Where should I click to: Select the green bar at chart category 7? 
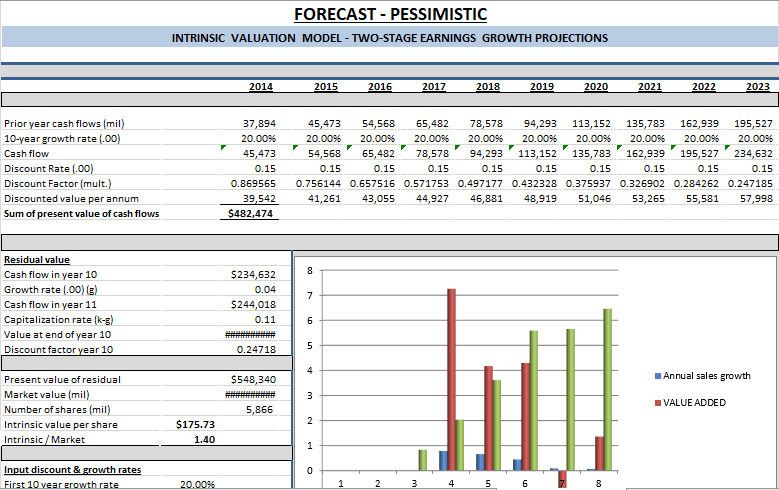click(x=570, y=400)
